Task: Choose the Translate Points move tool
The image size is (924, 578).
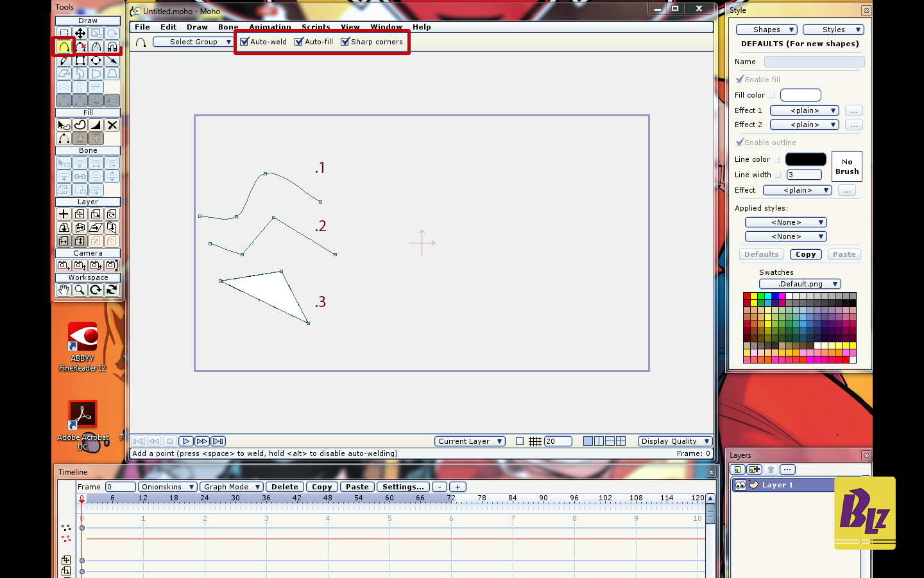Action: coord(80,33)
